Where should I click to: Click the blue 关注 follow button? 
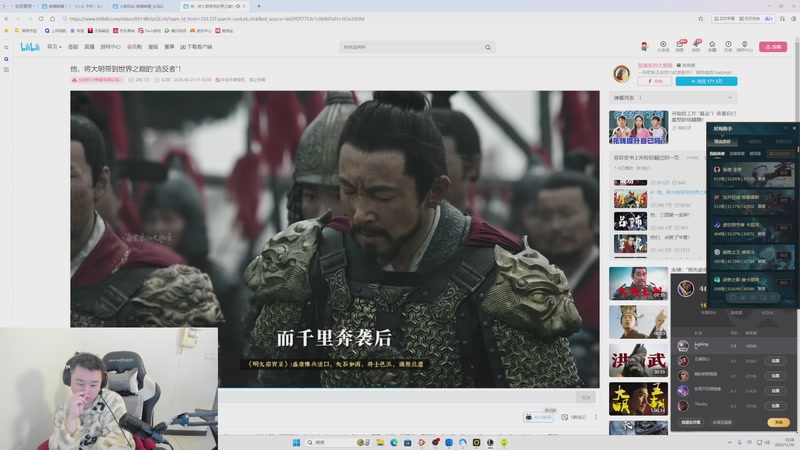click(x=706, y=81)
